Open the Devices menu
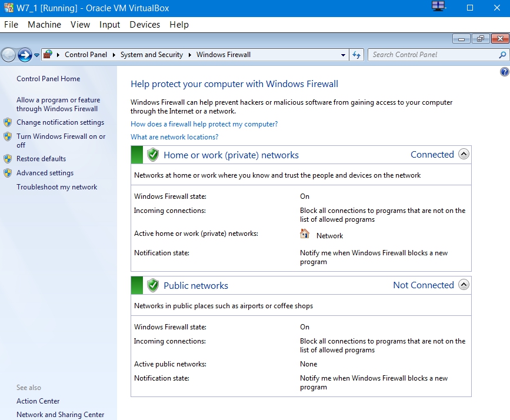Image resolution: width=510 pixels, height=420 pixels. click(145, 25)
